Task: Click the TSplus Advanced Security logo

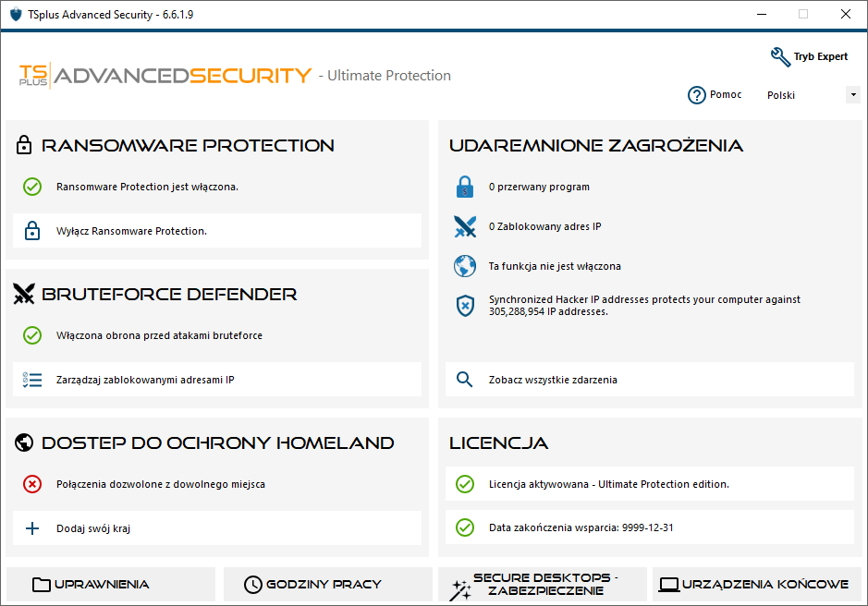Action: pos(165,75)
